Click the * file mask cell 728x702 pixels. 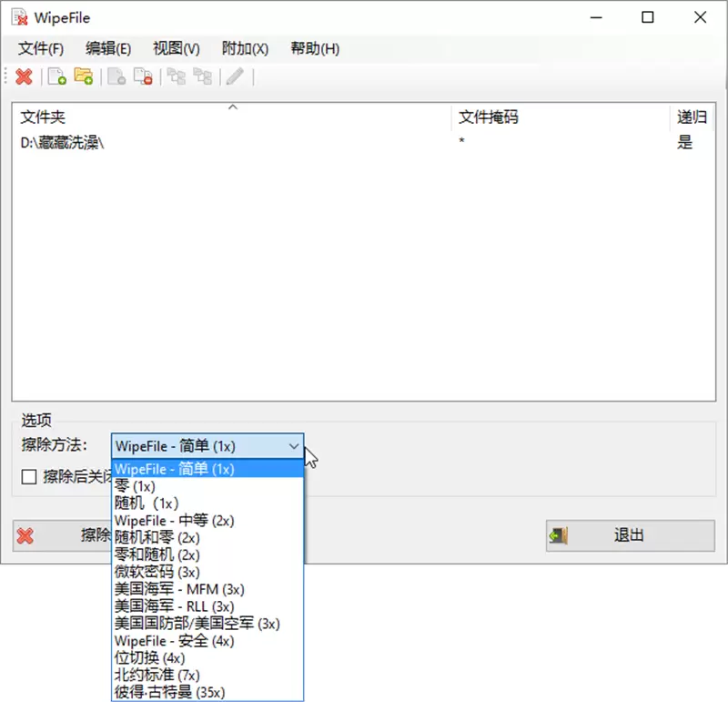(x=461, y=141)
